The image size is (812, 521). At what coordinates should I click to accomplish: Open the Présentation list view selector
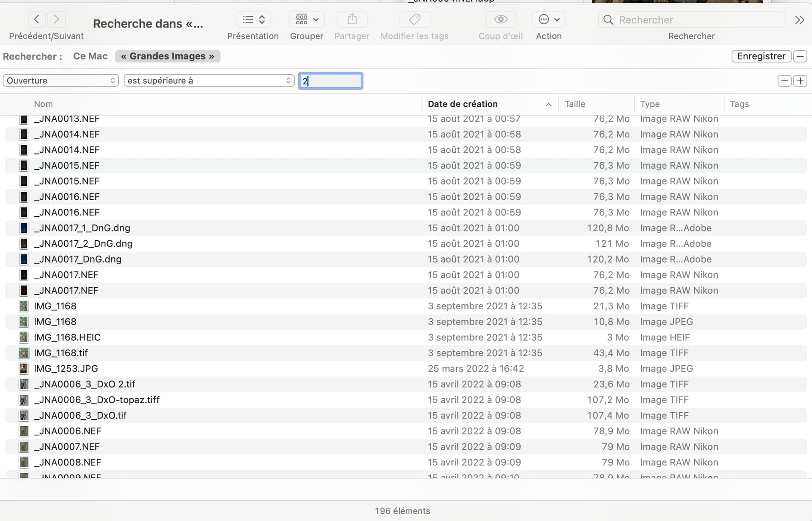point(253,19)
